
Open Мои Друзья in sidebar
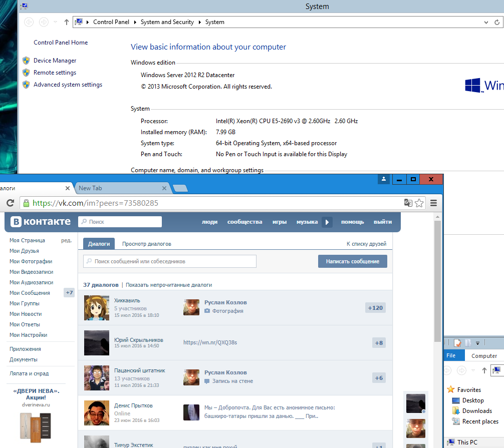[x=24, y=251]
